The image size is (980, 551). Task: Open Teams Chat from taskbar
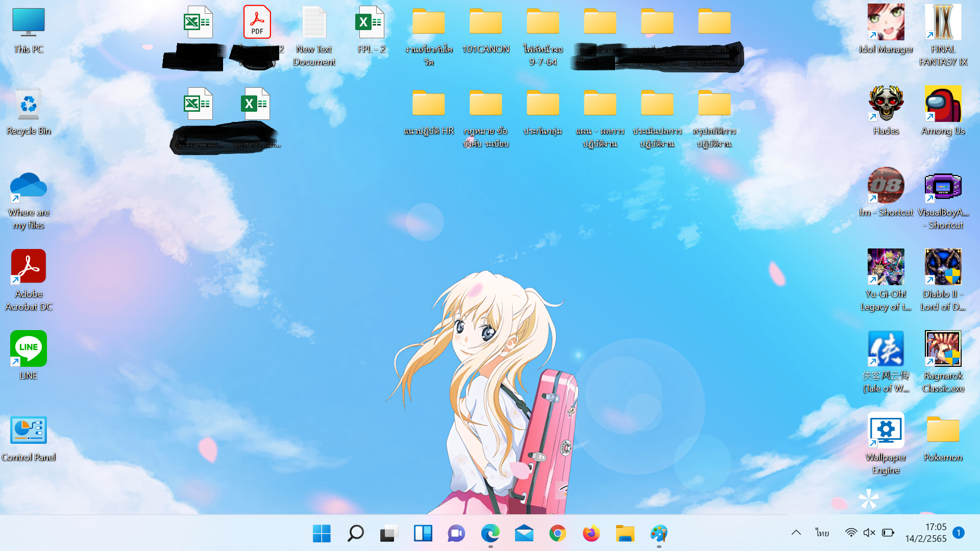[x=456, y=534]
